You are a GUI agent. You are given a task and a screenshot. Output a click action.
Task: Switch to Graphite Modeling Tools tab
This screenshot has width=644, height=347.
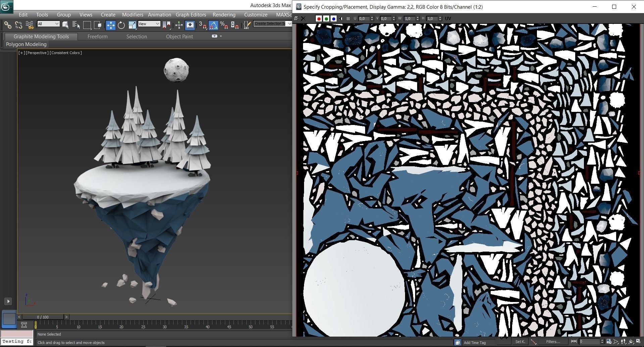point(41,37)
